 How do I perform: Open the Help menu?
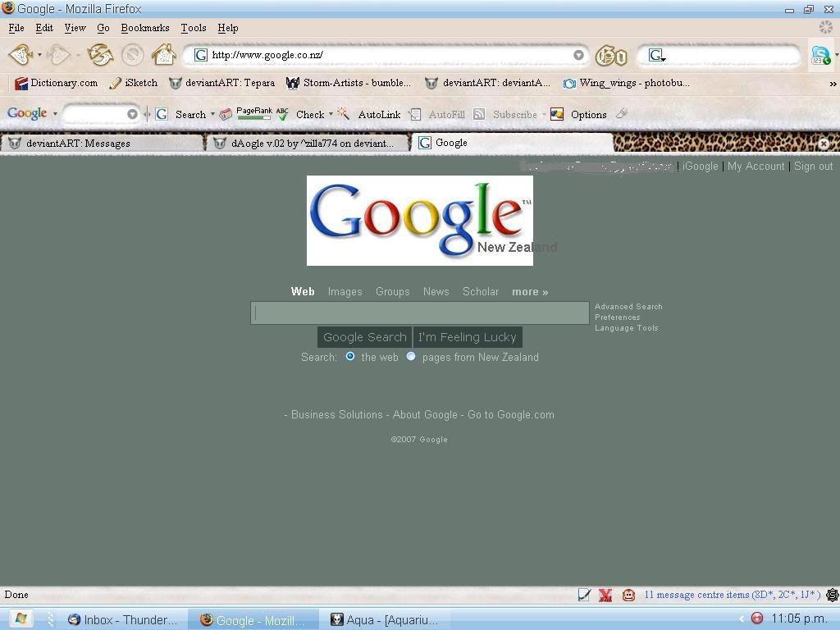click(x=228, y=28)
